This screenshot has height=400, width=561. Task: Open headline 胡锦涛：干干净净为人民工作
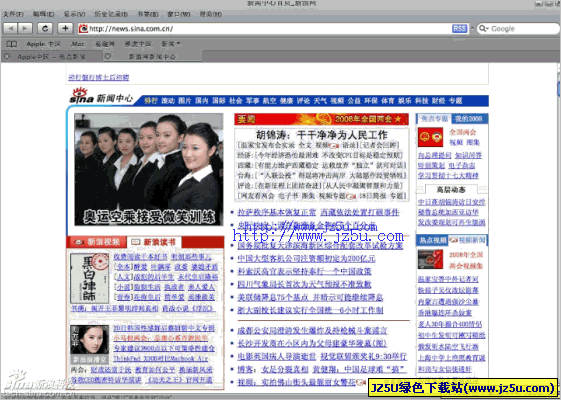322,135
